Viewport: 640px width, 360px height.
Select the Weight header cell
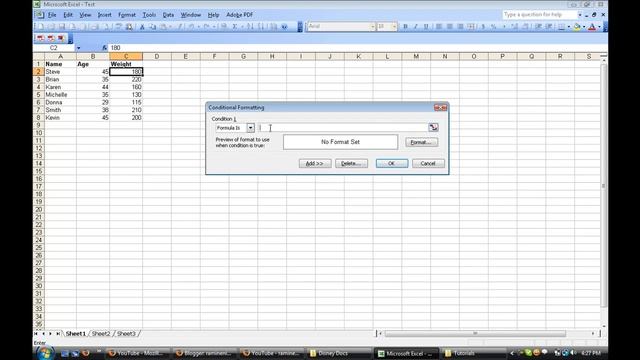click(x=126, y=64)
